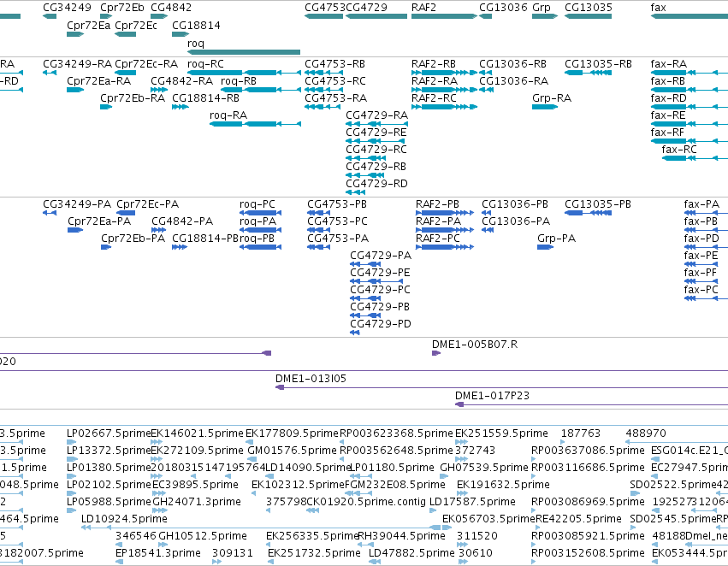The height and width of the screenshot is (566, 728).
Task: Select transcript roq-RA
Action: (255, 124)
